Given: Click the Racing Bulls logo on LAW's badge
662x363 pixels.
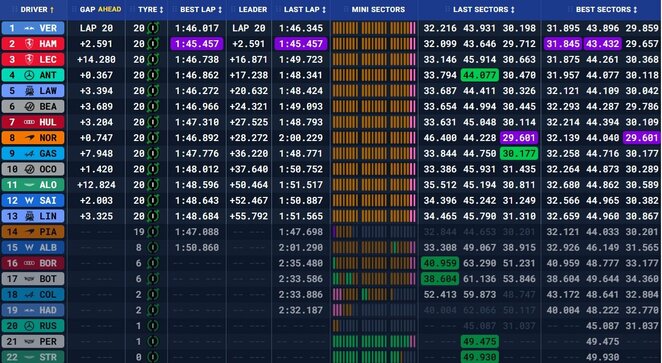Looking at the screenshot, I should [29, 91].
